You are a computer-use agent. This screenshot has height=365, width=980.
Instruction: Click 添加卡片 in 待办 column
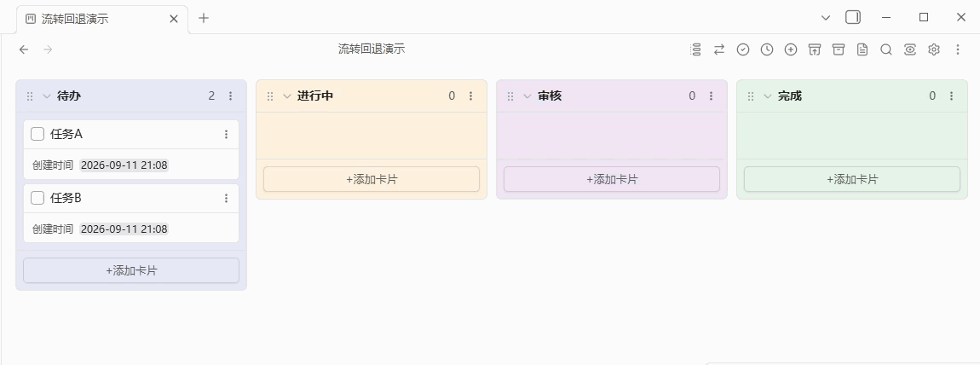pyautogui.click(x=131, y=270)
